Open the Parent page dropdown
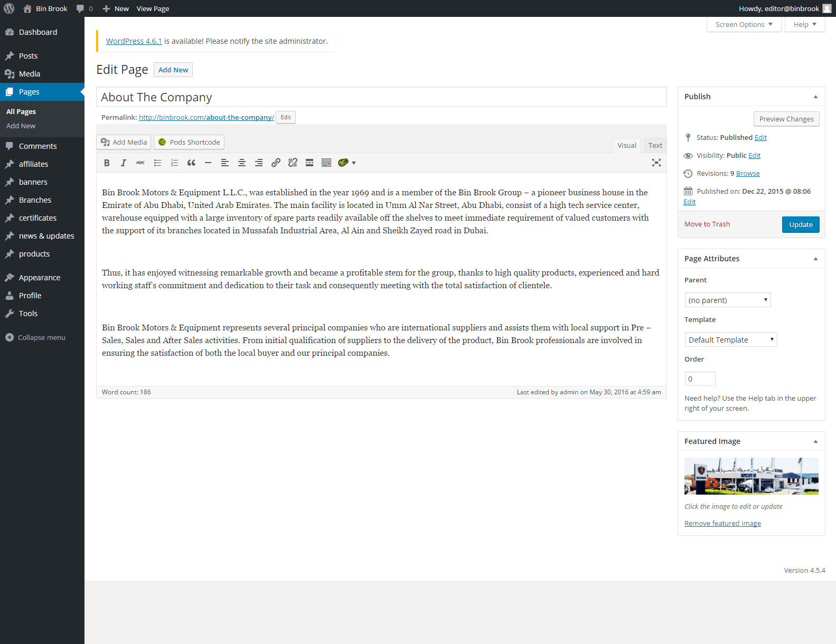This screenshot has width=836, height=644. (x=727, y=300)
